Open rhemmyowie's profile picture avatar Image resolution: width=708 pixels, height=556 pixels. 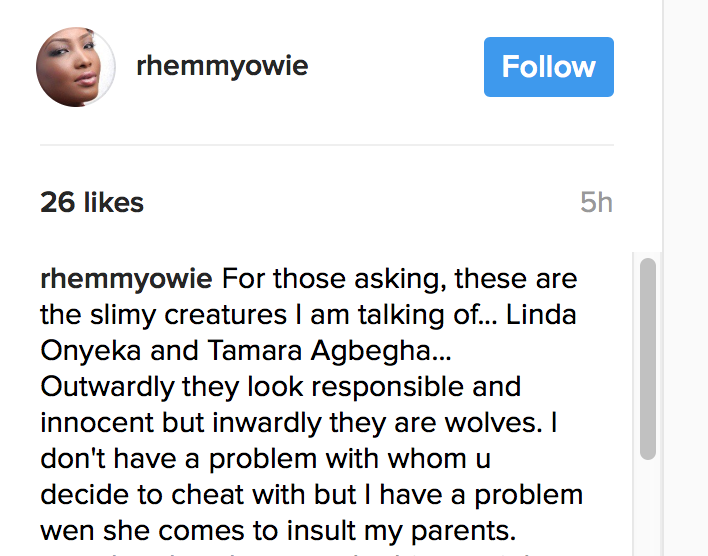pos(75,67)
